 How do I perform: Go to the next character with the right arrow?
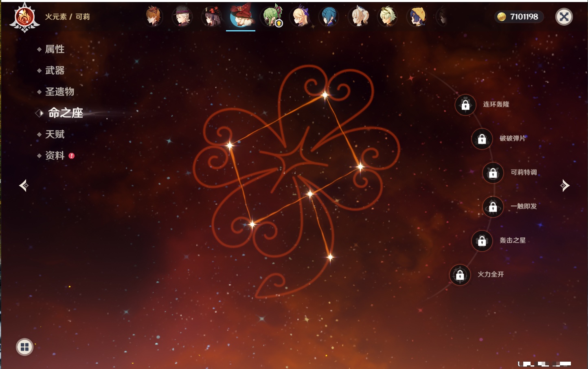click(565, 186)
